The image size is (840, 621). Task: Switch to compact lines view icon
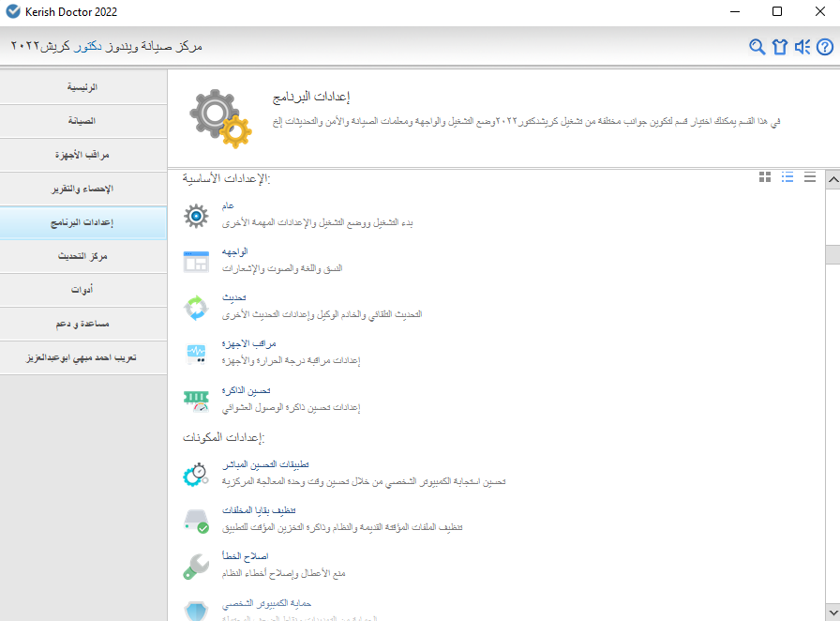click(x=810, y=177)
